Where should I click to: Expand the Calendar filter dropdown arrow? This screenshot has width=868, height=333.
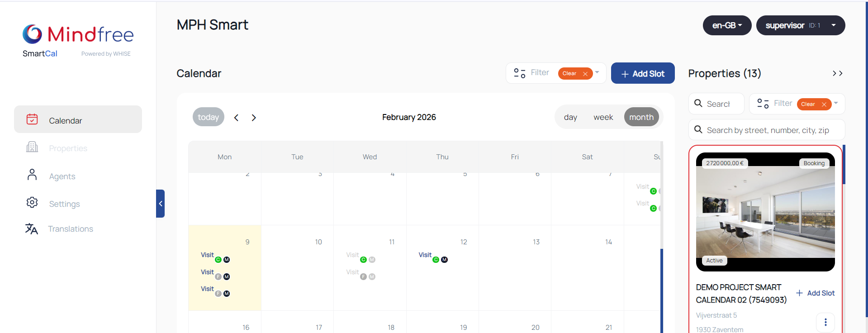pos(597,72)
